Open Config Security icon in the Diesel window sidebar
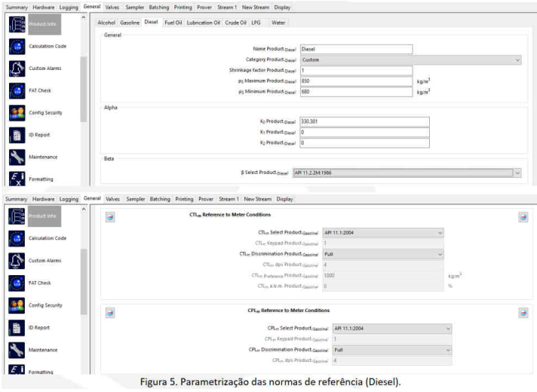This screenshot has width=537, height=392. [x=17, y=113]
